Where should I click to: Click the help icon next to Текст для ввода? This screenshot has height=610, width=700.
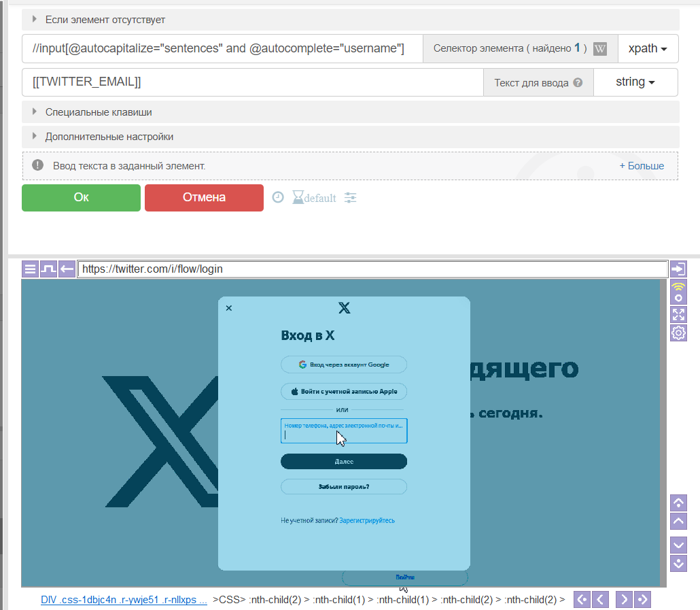coord(578,83)
